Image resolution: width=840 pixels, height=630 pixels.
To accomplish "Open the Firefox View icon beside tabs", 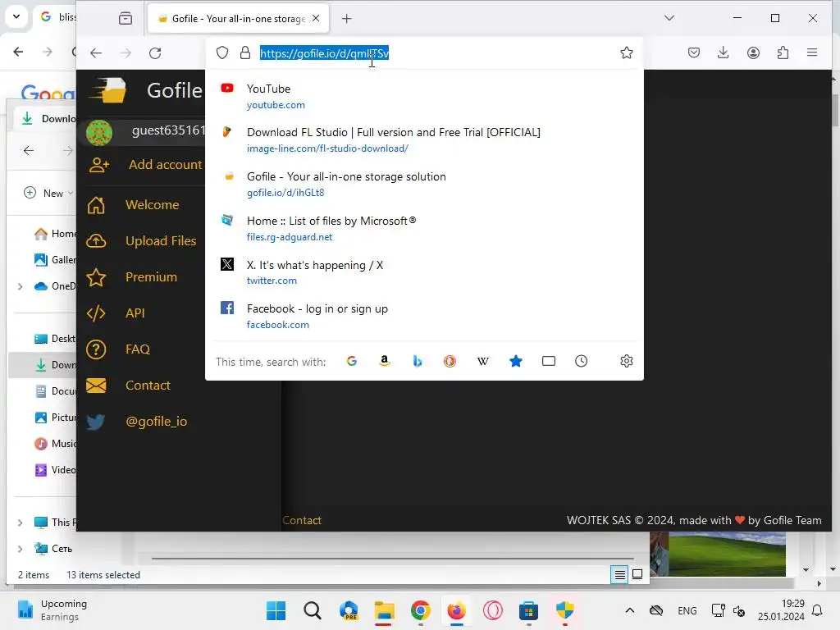I will point(126,19).
